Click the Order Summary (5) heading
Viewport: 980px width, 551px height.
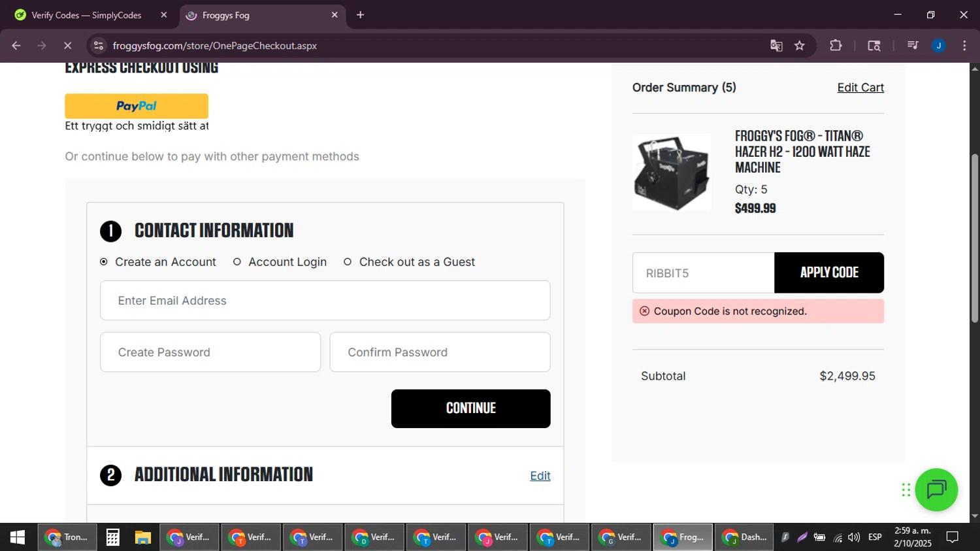point(684,88)
